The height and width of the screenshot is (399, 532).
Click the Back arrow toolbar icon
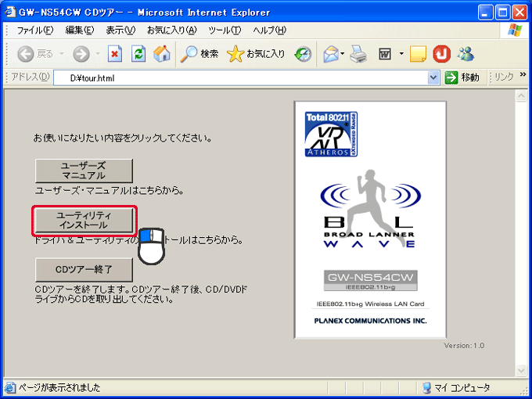pos(26,54)
